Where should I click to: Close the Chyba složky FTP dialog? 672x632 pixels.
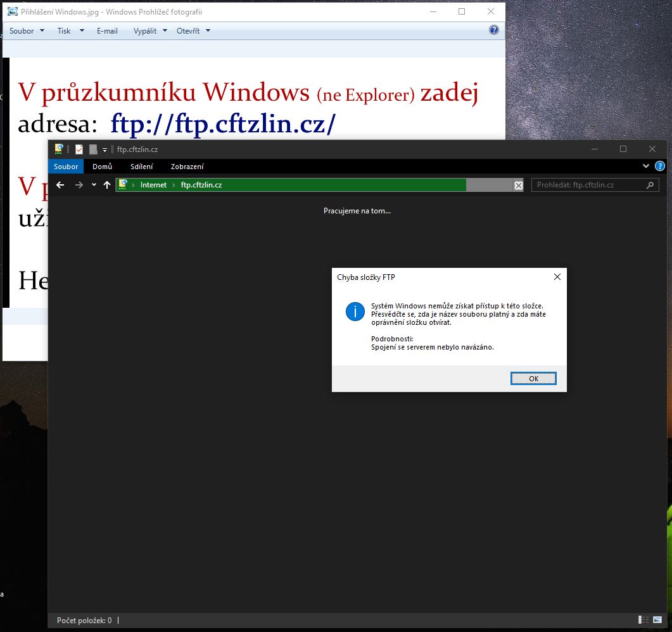[x=557, y=277]
